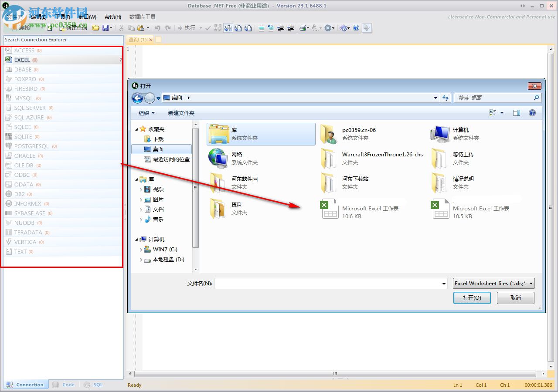Open the change view dropdown arrow

pos(502,113)
